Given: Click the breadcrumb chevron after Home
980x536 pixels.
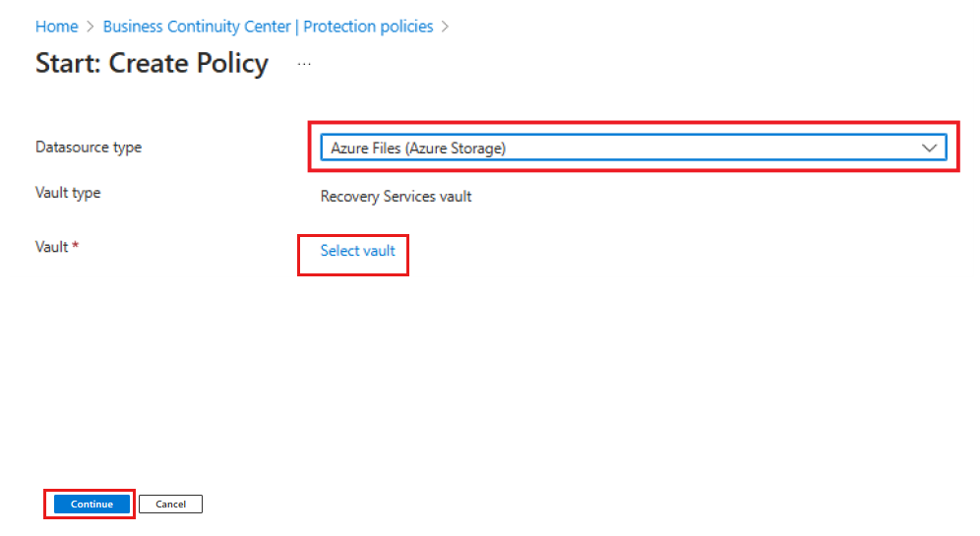Looking at the screenshot, I should coord(90,27).
